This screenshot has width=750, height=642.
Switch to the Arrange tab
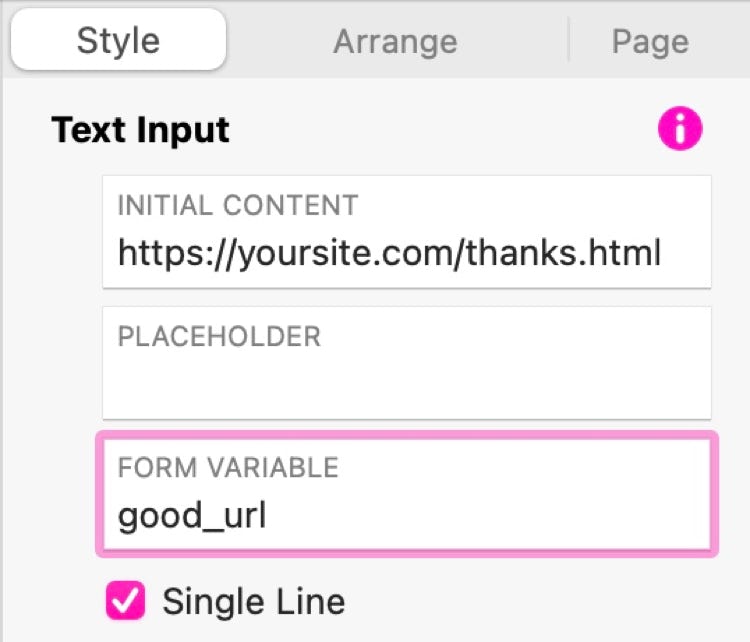pos(395,41)
